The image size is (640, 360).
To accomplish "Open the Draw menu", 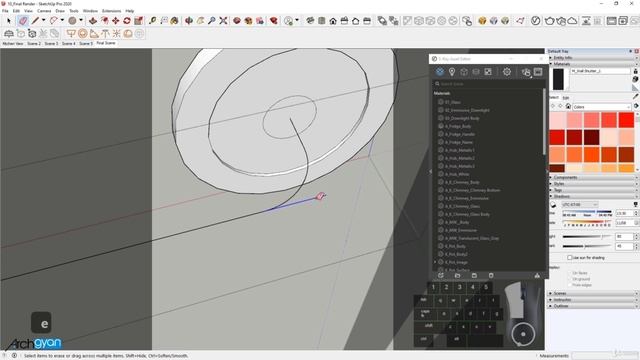I will coord(60,11).
